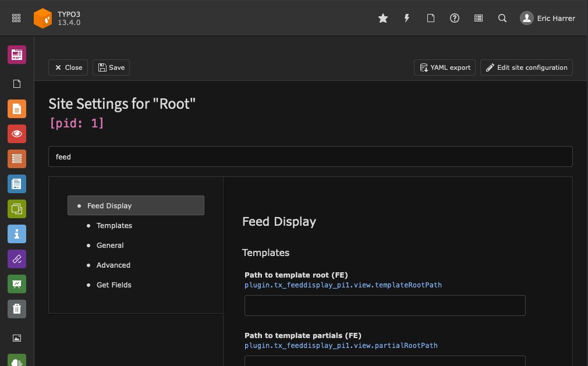Click the "Feed Display" section heading
588x366 pixels.
(279, 221)
